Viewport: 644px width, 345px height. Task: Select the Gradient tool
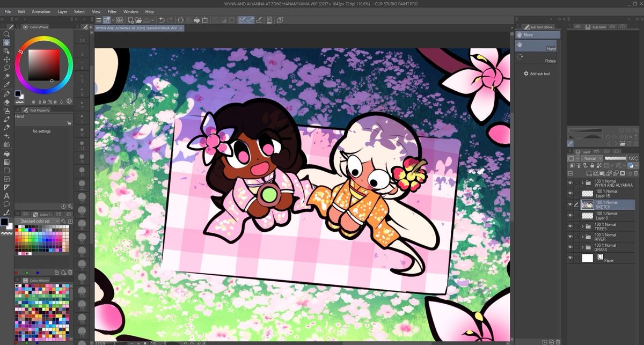[x=6, y=162]
